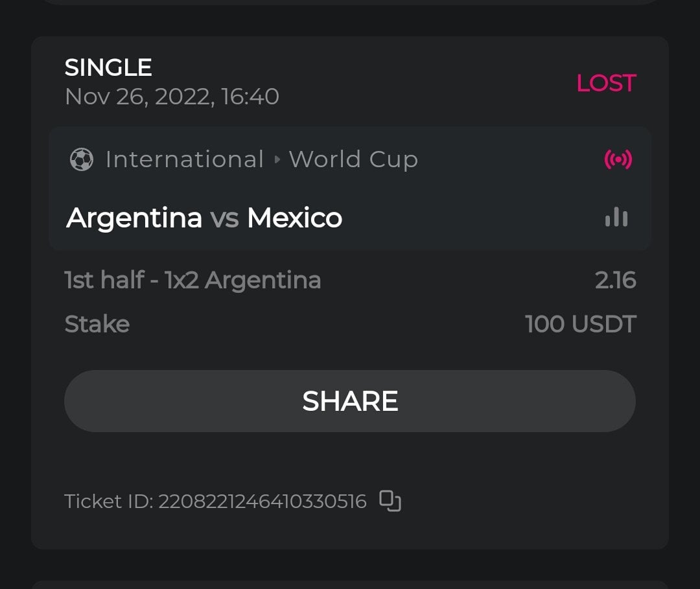Screen dimensions: 700x589
Task: Open match statistics bar chart icon
Action: tap(616, 218)
